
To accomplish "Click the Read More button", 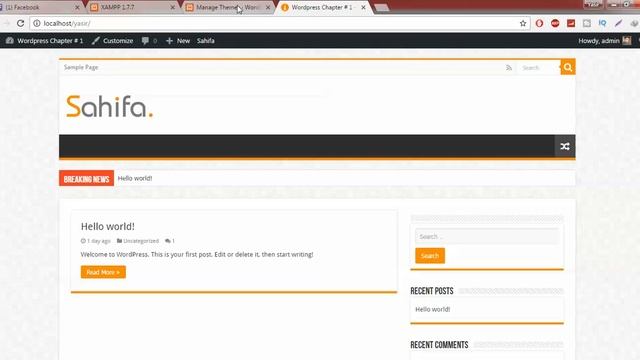I will click(103, 272).
